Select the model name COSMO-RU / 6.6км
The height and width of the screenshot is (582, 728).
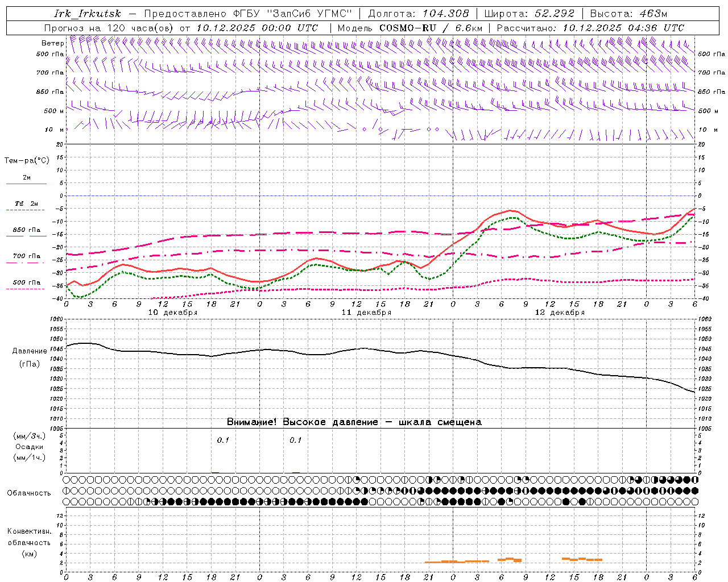pyautogui.click(x=431, y=28)
